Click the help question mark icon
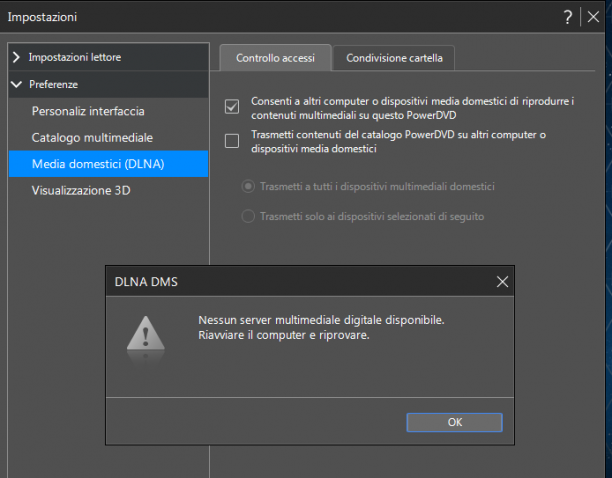Screen dimensions: 612x478 point(568,17)
